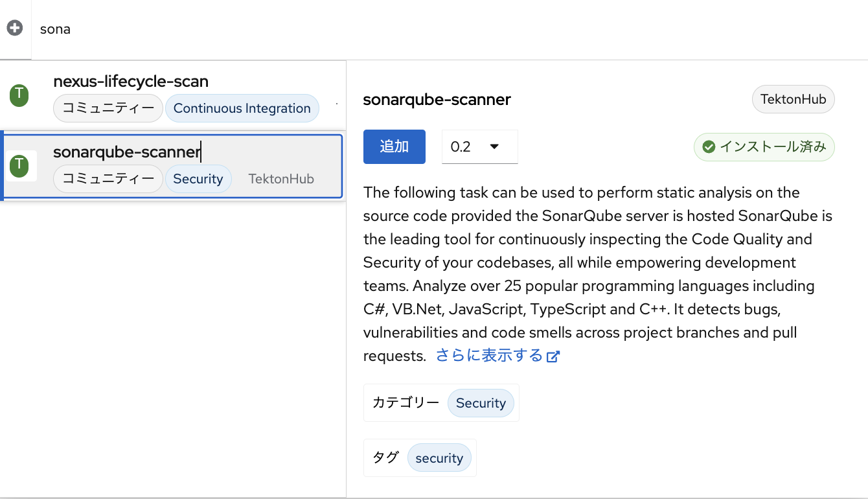Click the Security category chip in details
The width and height of the screenshot is (868, 499).
point(481,403)
